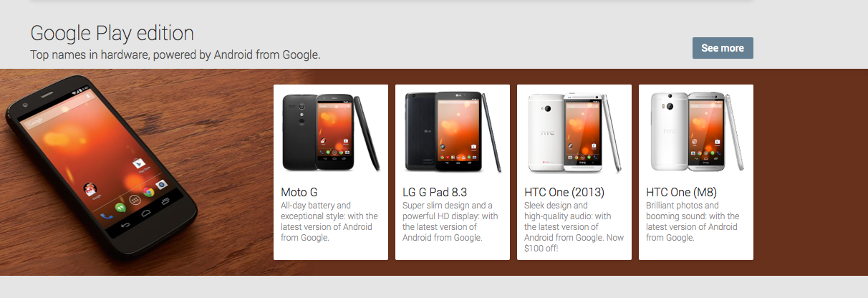The image size is (868, 298).
Task: Click HTC One M8 brilliant photos description
Action: click(693, 221)
